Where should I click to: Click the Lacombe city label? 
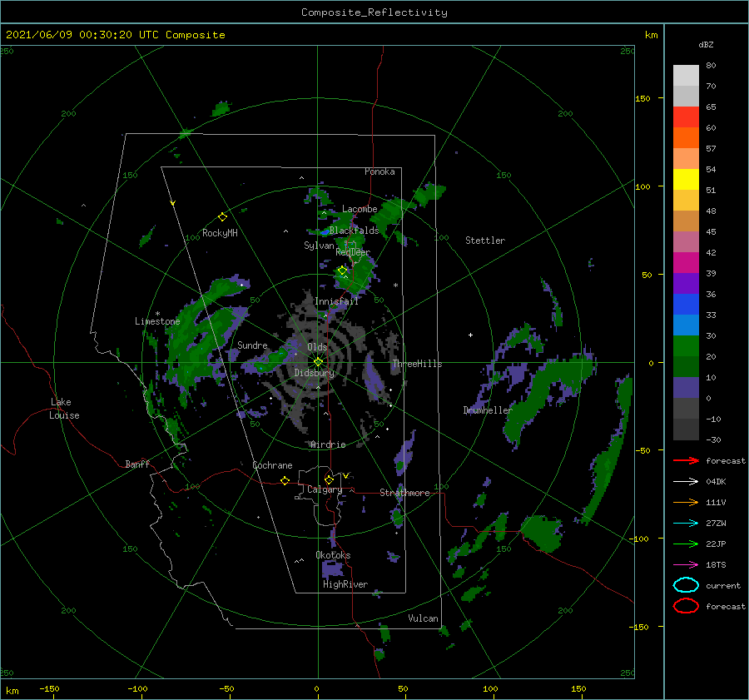click(x=360, y=209)
